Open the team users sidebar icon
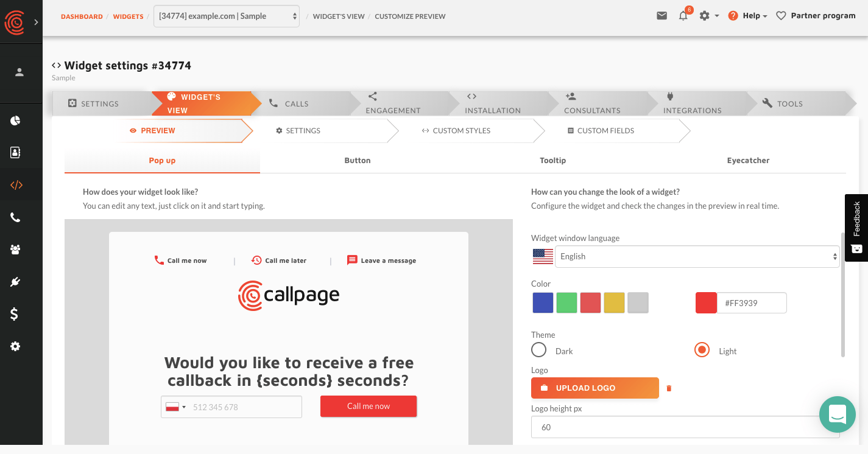 coord(16,250)
